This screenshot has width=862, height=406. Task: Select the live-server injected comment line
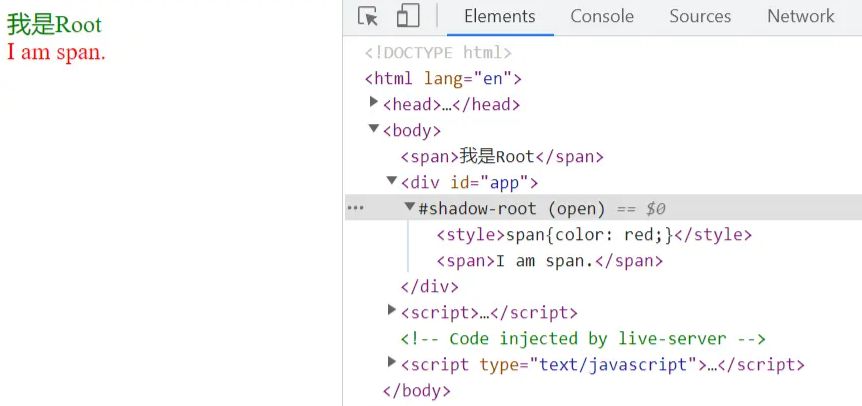pyautogui.click(x=582, y=339)
